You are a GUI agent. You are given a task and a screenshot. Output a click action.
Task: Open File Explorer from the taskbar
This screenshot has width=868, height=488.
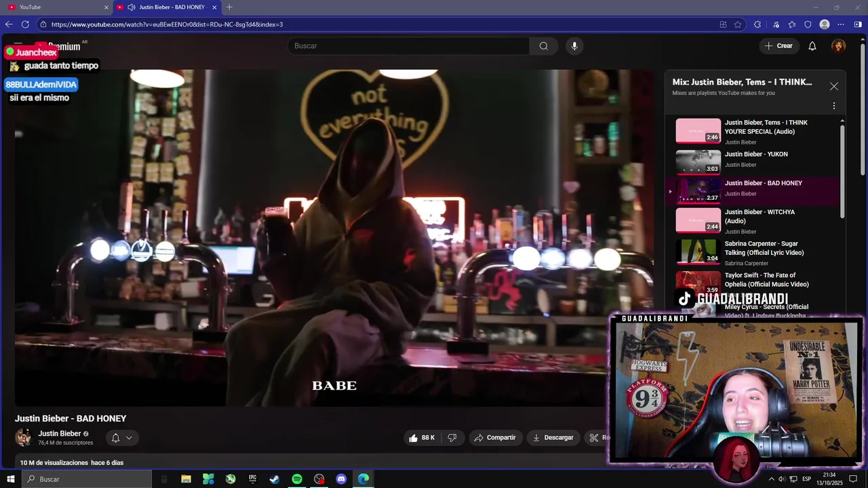[186, 479]
